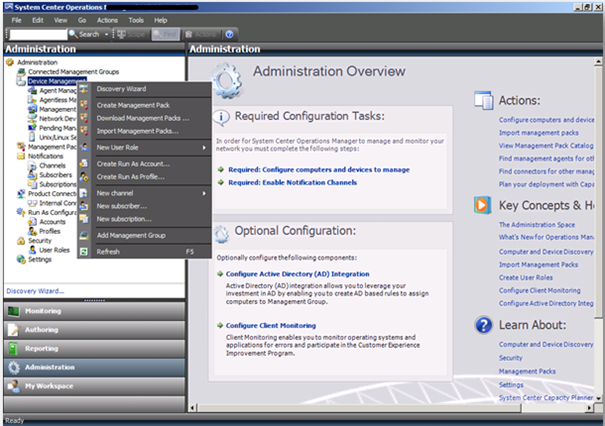Image resolution: width=605 pixels, height=426 pixels.
Task: Open the Go menu
Action: (82, 20)
